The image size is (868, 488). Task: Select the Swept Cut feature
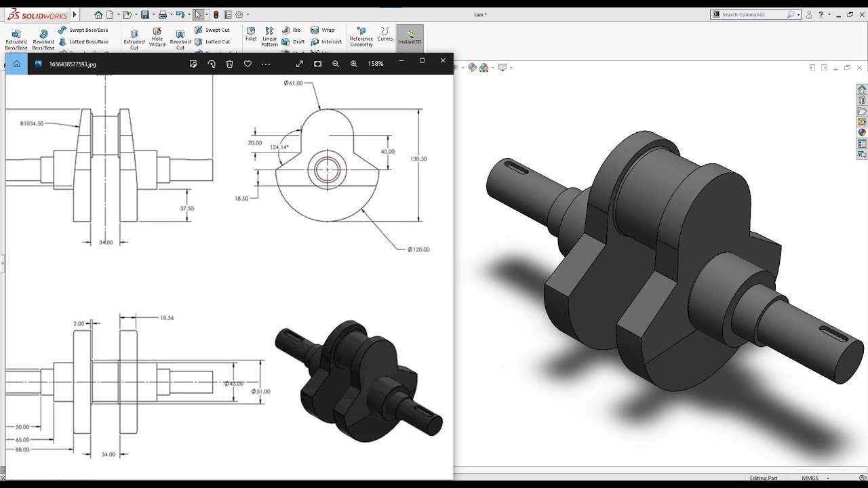point(212,30)
